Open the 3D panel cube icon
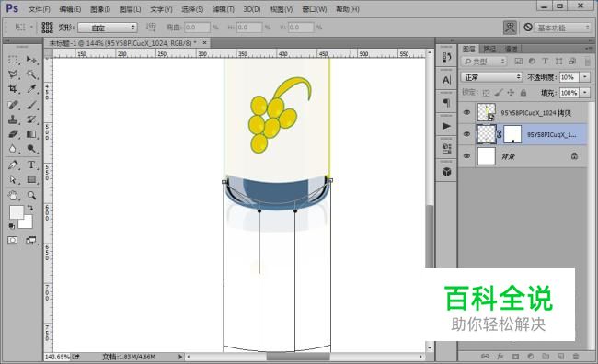Image resolution: width=598 pixels, height=364 pixels. pyautogui.click(x=446, y=172)
